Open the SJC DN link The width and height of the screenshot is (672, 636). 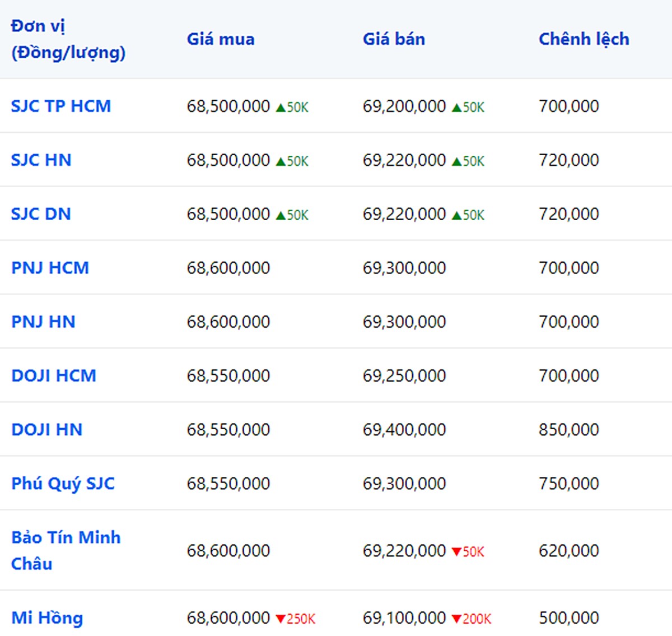click(41, 213)
